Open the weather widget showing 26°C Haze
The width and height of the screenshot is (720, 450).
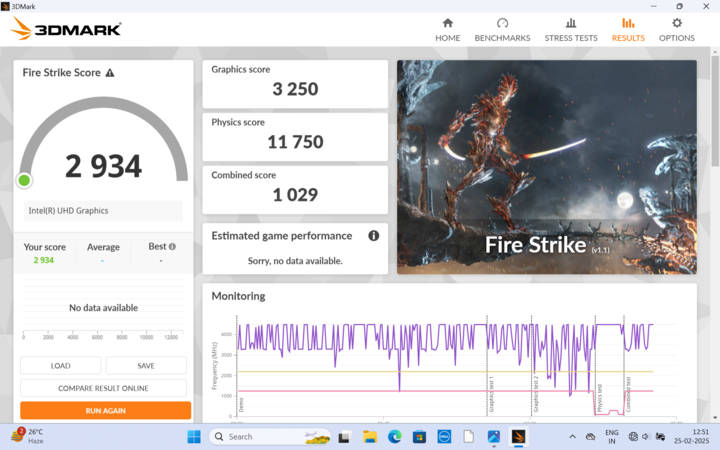coord(27,436)
